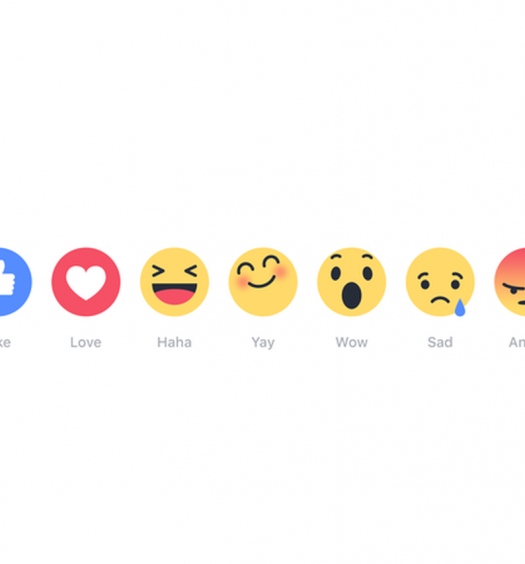
Task: Choose the crying Sad reaction face
Action: pyautogui.click(x=440, y=282)
